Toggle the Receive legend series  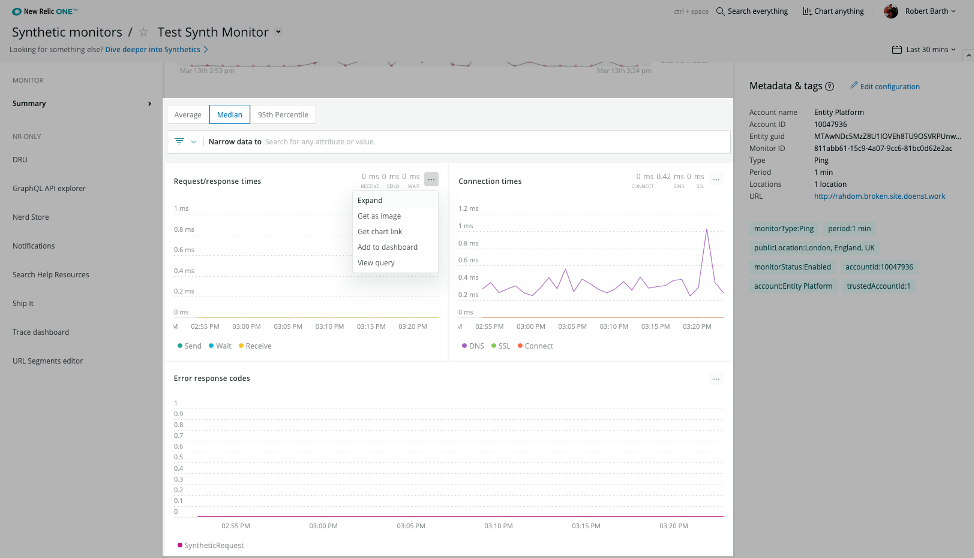point(255,346)
